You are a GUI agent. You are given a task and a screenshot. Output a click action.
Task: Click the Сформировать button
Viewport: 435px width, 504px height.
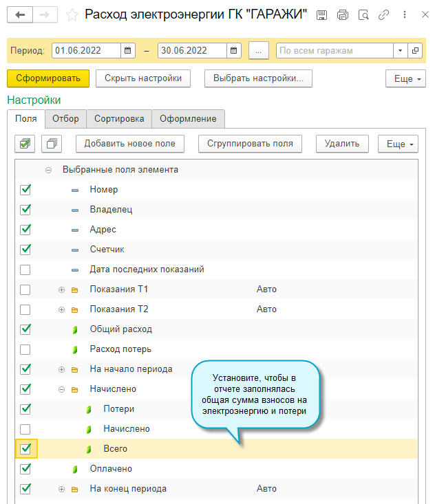tap(48, 78)
